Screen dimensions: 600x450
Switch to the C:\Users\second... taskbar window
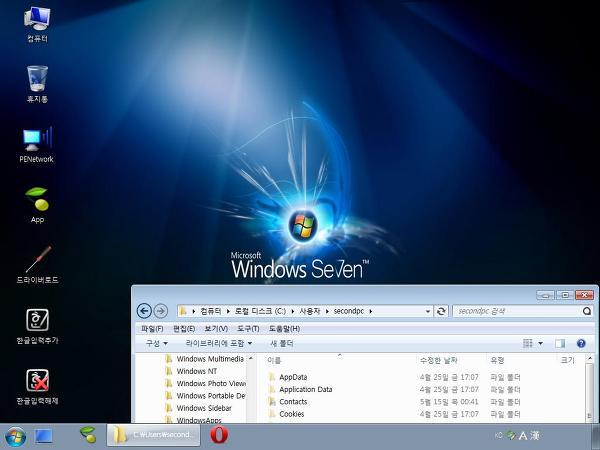[153, 435]
